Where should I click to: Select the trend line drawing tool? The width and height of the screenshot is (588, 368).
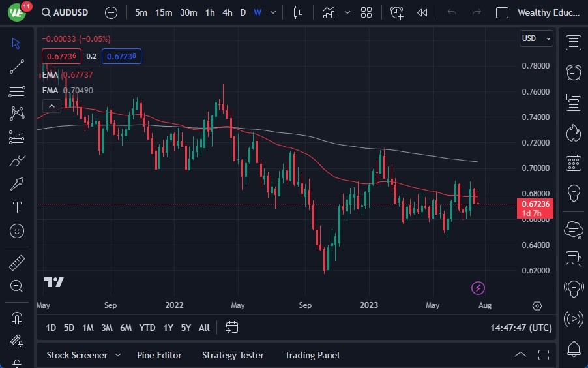(x=17, y=66)
